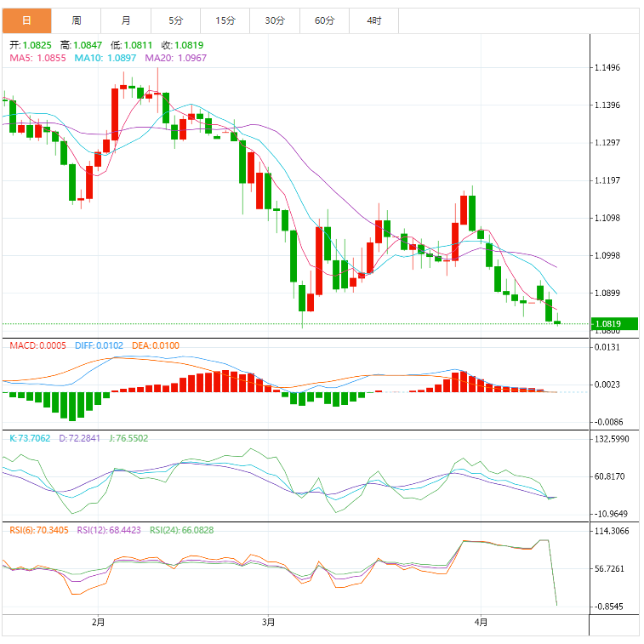Switch to the 月 monthly tab
The height and width of the screenshot is (644, 644).
click(126, 20)
